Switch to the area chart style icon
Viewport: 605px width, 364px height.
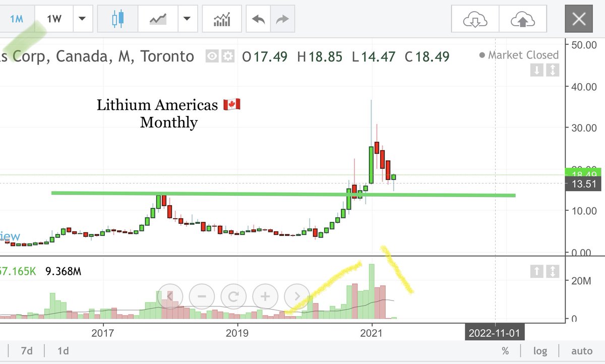coord(158,18)
